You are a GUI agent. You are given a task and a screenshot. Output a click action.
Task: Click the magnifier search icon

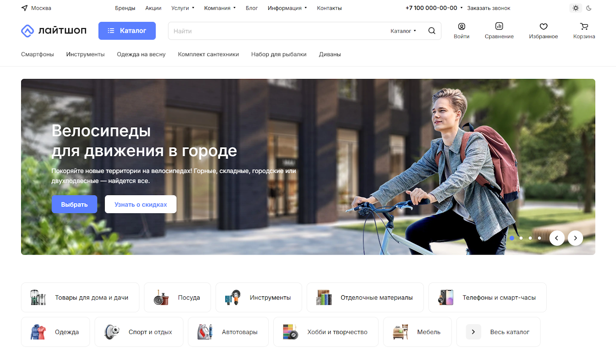tap(432, 31)
